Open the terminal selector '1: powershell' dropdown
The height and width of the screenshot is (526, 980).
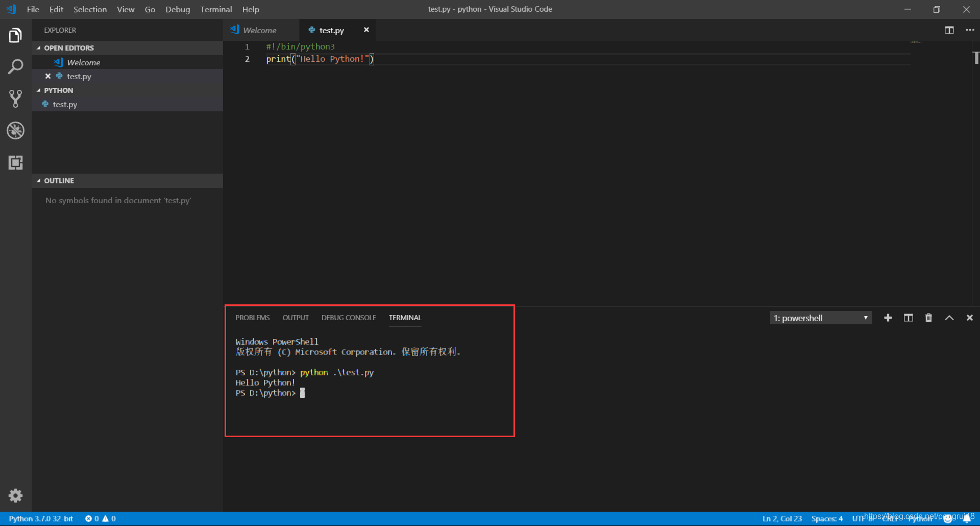[821, 318]
